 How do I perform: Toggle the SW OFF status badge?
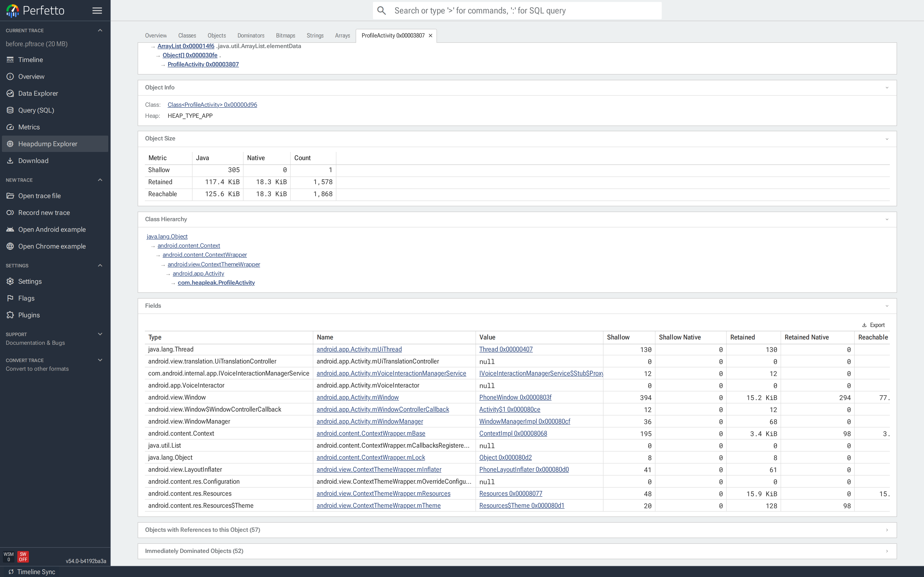(23, 556)
